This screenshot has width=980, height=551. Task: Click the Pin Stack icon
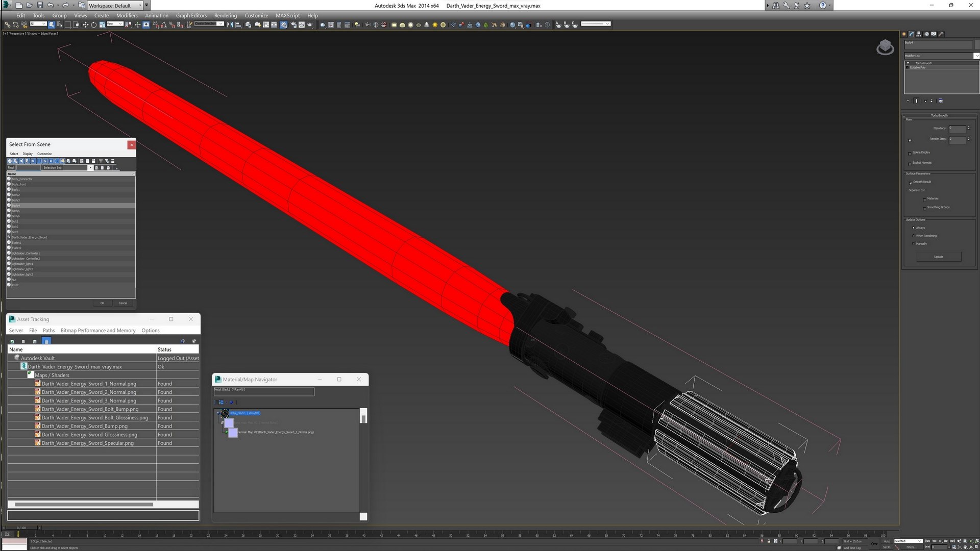pos(908,101)
